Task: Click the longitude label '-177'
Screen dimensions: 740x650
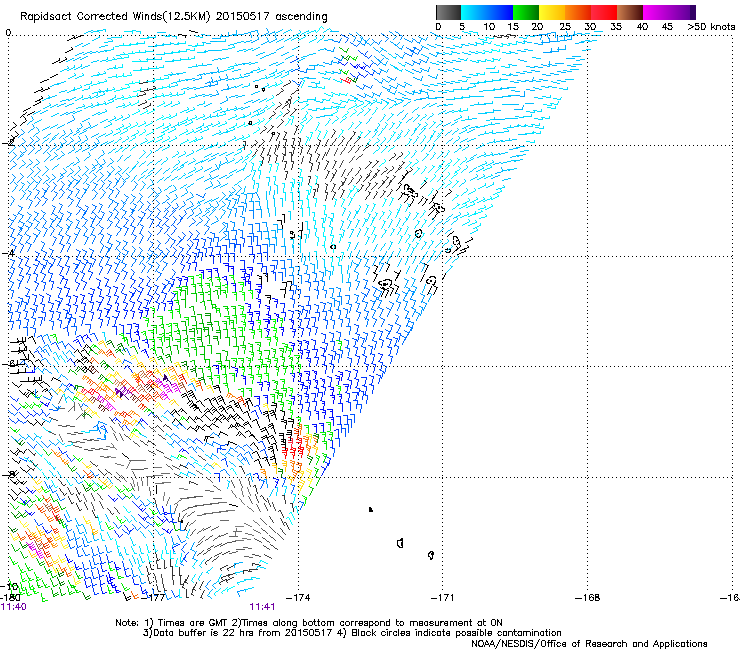Action: click(x=154, y=598)
